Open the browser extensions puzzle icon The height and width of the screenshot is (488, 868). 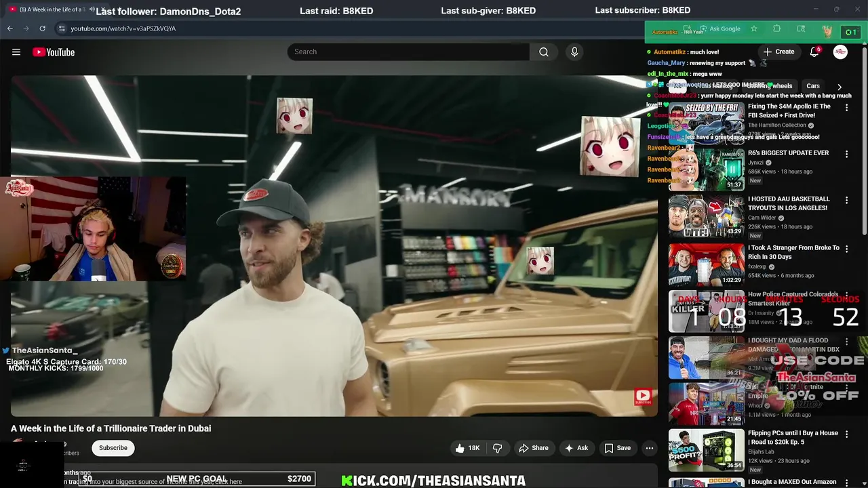tap(776, 28)
